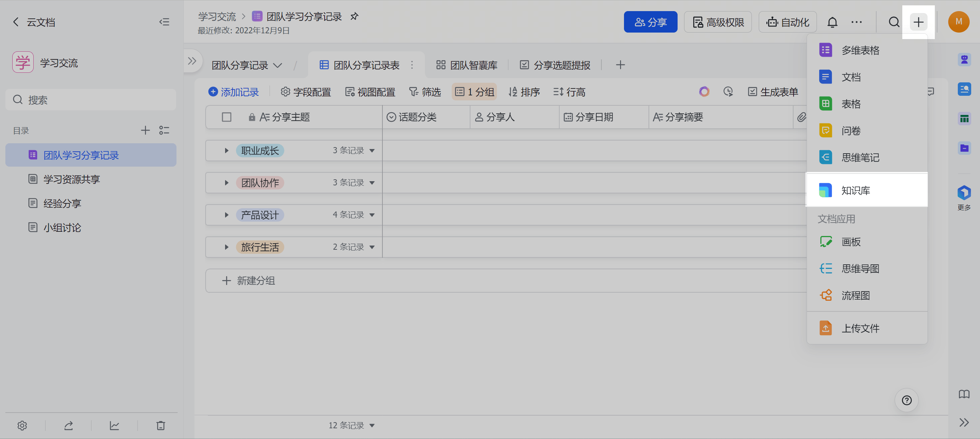Open statistics chart icon in sidebar footer
980x439 pixels.
[x=114, y=426]
